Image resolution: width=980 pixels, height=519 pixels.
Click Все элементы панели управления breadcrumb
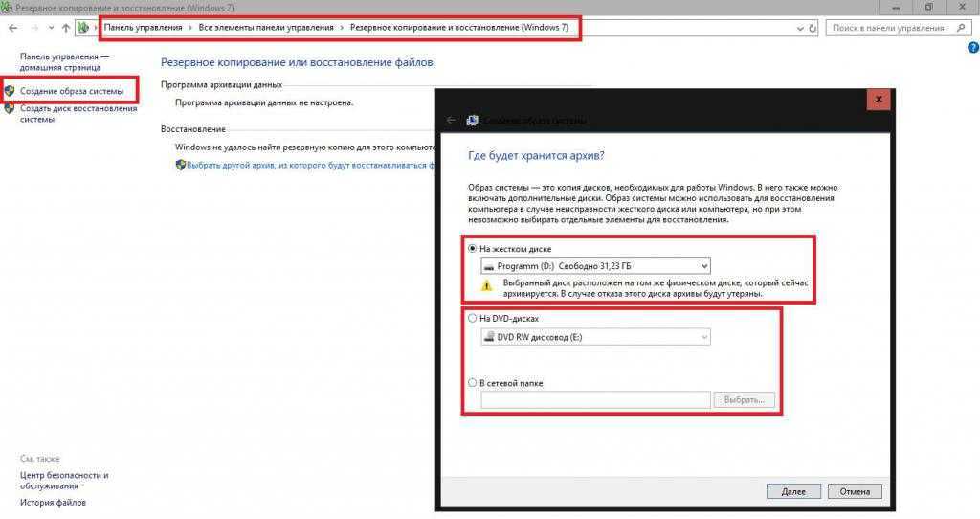265,28
